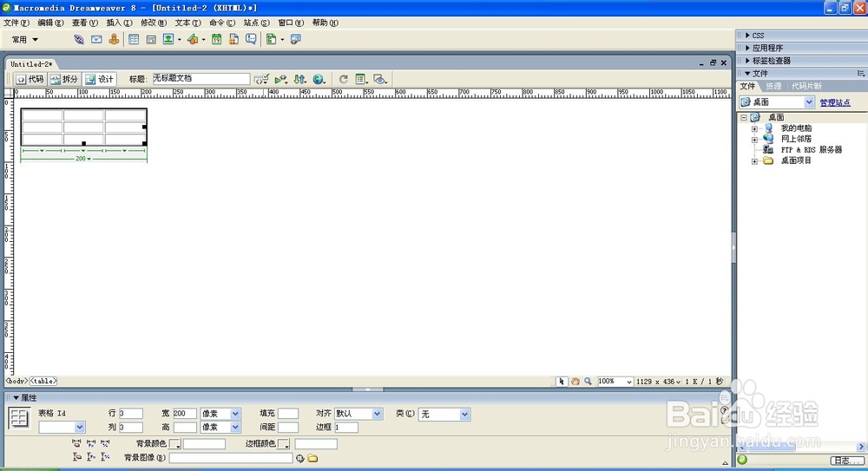Choose the Zoom magnifier tool in status bar
The width and height of the screenshot is (868, 471).
pos(588,382)
